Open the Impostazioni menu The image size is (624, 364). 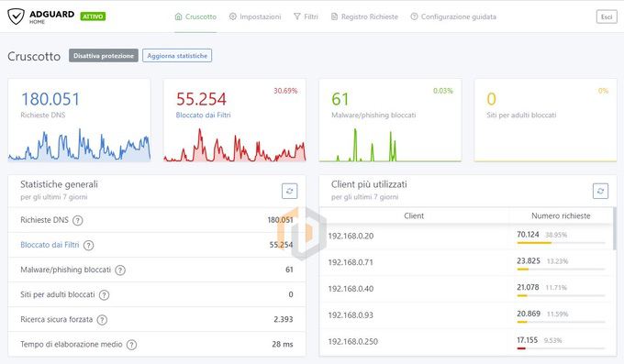255,17
